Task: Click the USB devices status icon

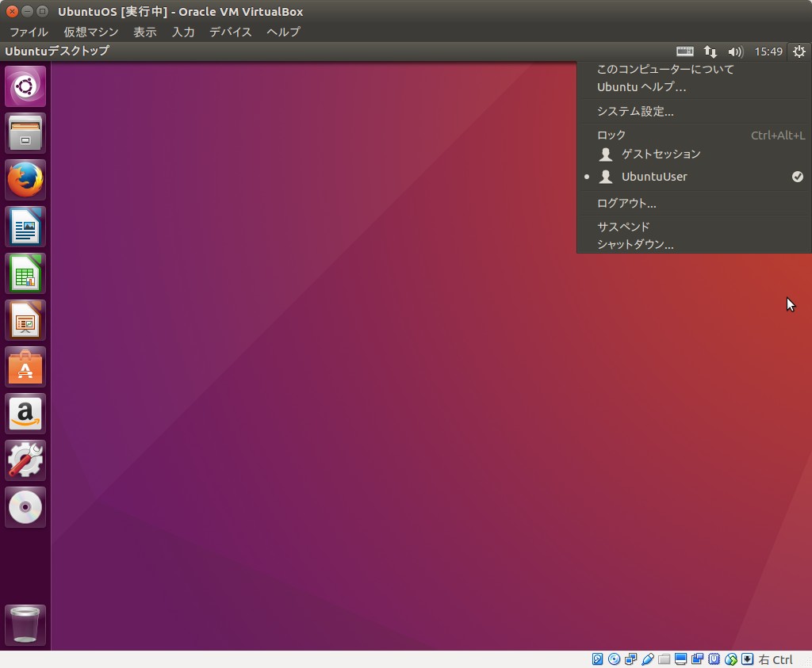Action: click(647, 659)
